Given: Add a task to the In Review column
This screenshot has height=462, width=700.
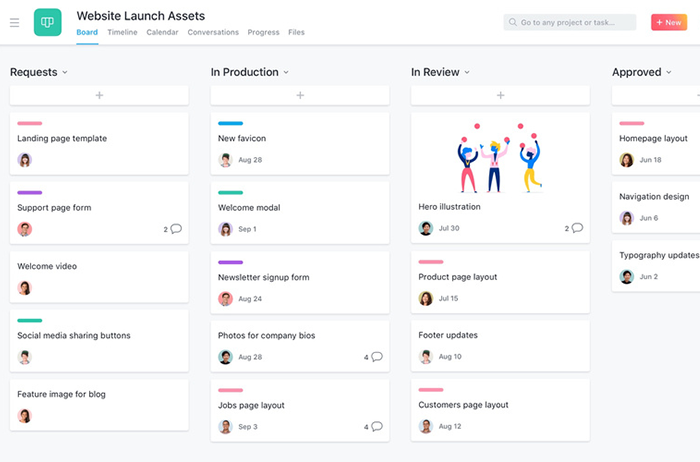Looking at the screenshot, I should (500, 95).
